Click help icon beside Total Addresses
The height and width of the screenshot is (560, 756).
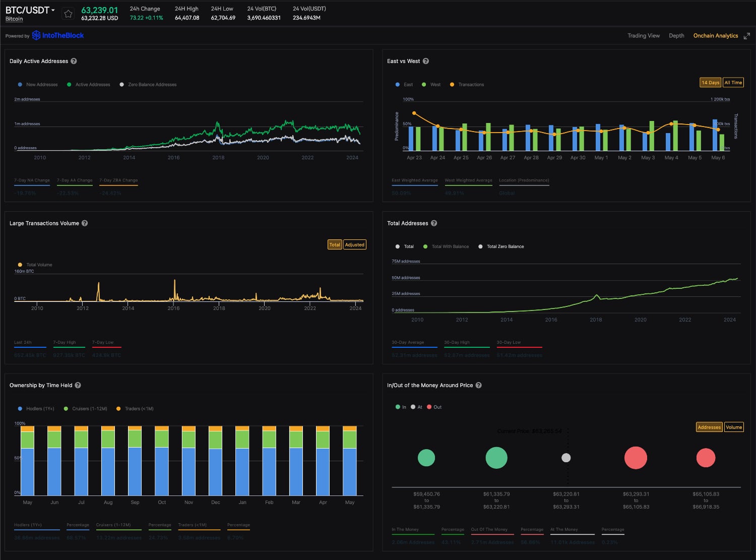434,223
